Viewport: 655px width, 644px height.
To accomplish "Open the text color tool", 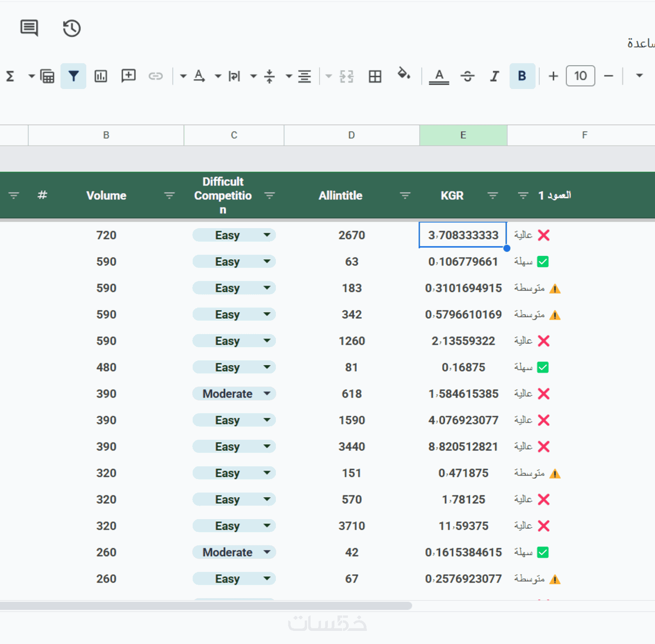I will tap(439, 76).
